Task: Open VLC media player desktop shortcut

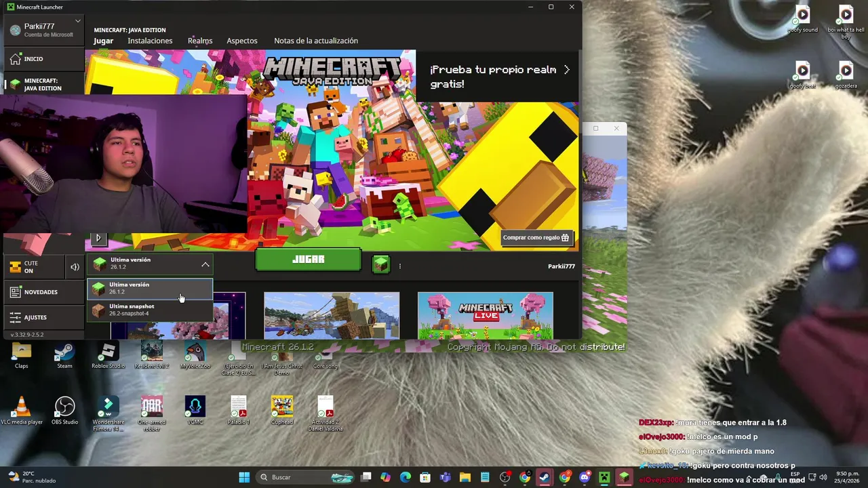Action: point(22,411)
